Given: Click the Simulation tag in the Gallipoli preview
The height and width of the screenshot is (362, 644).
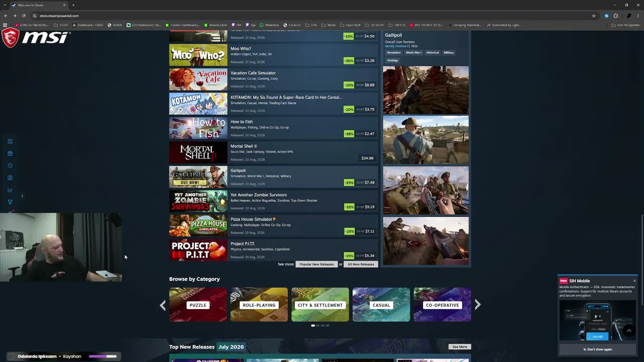Looking at the screenshot, I should 394,52.
